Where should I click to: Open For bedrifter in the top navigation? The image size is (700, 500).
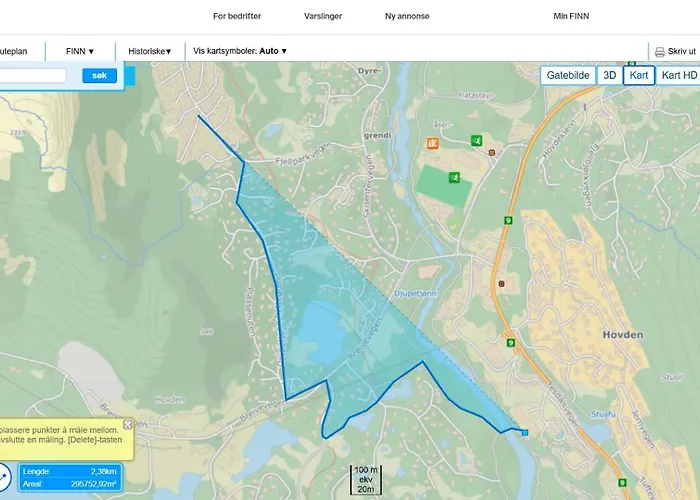click(x=237, y=16)
